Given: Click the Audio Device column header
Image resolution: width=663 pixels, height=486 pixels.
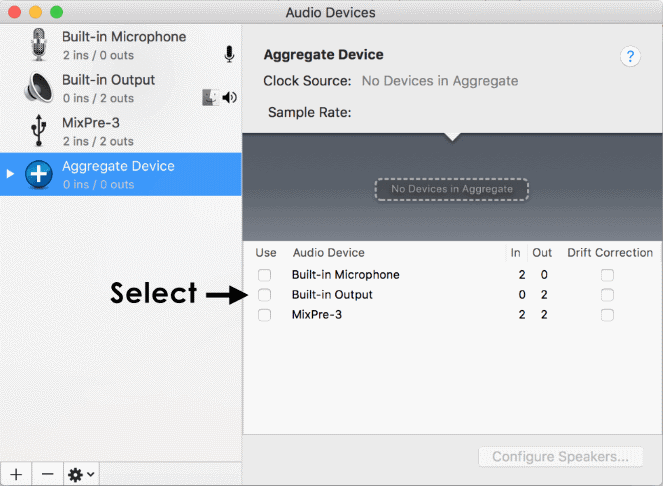Looking at the screenshot, I should [328, 253].
